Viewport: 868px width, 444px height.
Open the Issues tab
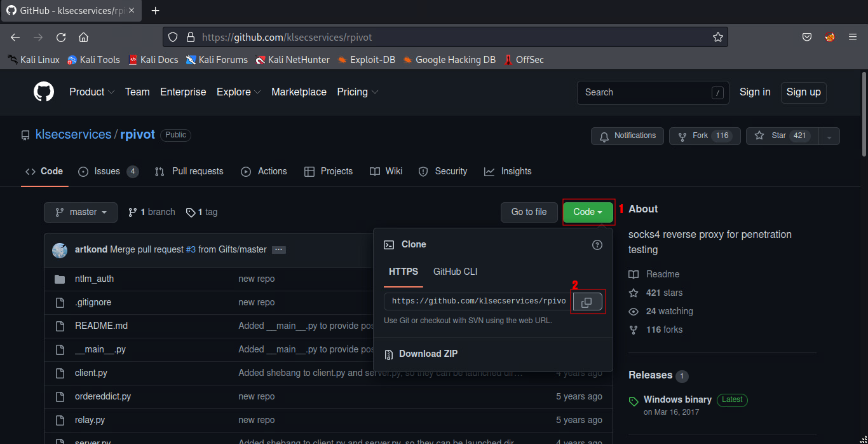click(107, 172)
